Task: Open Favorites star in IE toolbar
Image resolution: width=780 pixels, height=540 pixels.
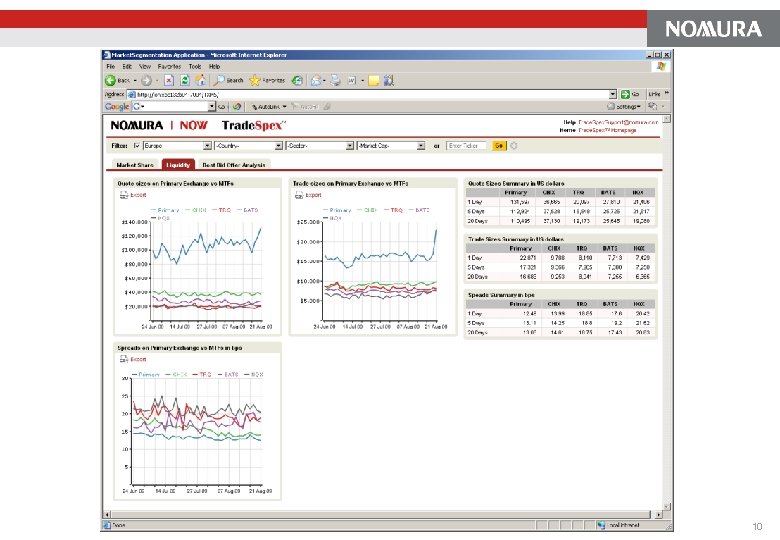Action: [267, 80]
